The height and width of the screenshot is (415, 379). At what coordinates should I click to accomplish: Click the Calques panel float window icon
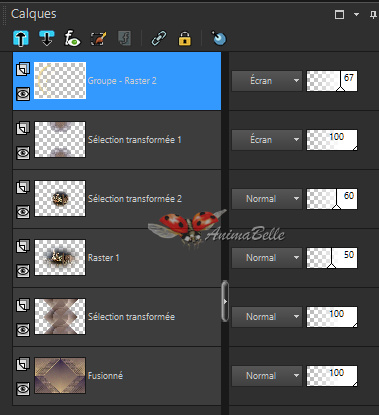339,14
